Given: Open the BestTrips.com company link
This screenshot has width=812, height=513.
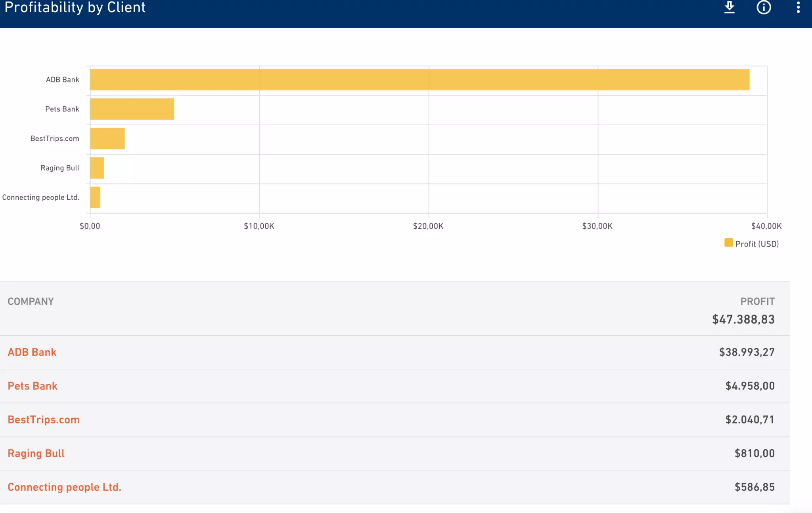Looking at the screenshot, I should [44, 419].
